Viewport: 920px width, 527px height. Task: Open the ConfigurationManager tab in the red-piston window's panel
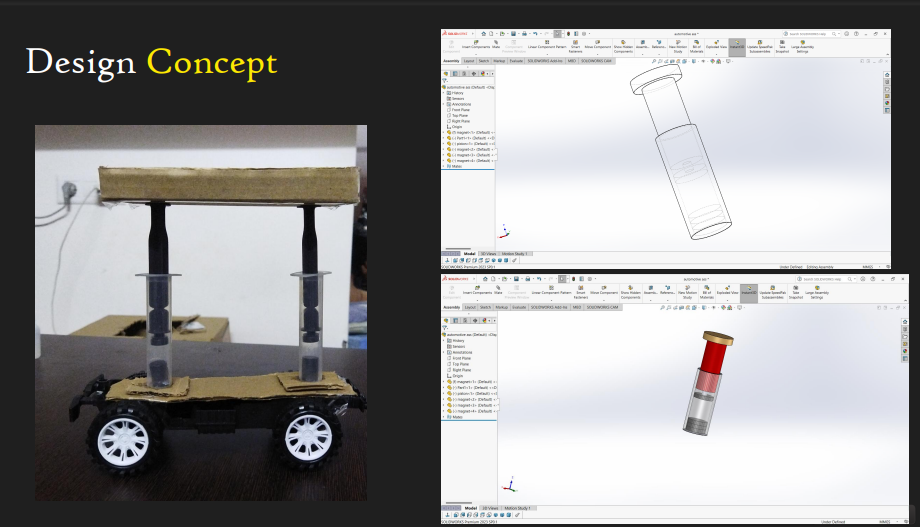[465, 320]
